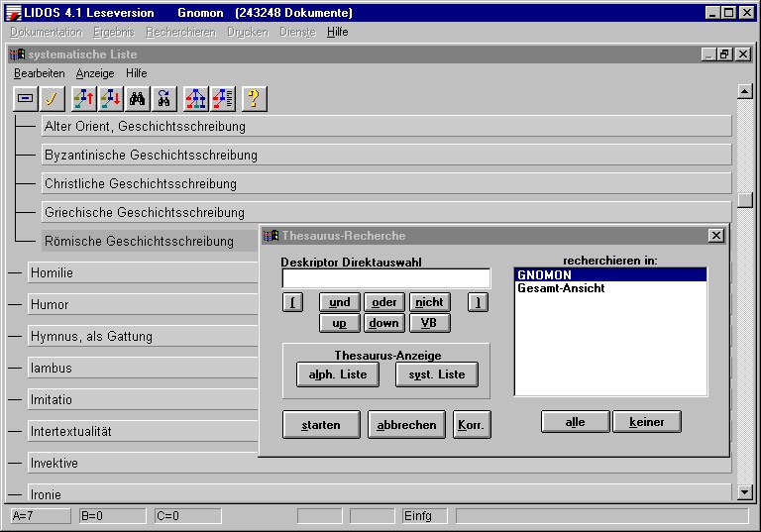The image size is (761, 532).
Task: Select Römische Geschichtsschreibung entry
Action: (151, 241)
